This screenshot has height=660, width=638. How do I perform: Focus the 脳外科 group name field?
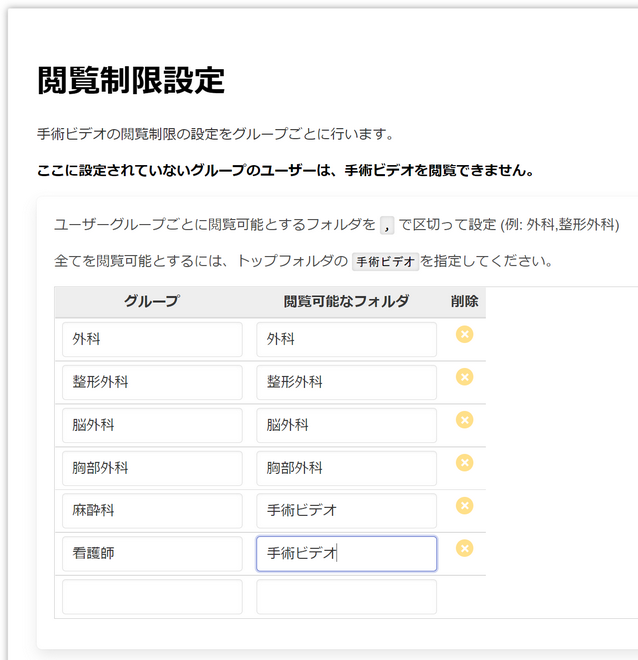point(152,425)
